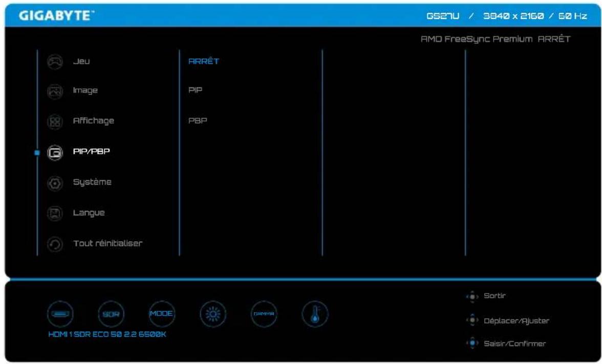The width and height of the screenshot is (602, 364).
Task: Click the GAMMA status icon
Action: pyautogui.click(x=264, y=314)
